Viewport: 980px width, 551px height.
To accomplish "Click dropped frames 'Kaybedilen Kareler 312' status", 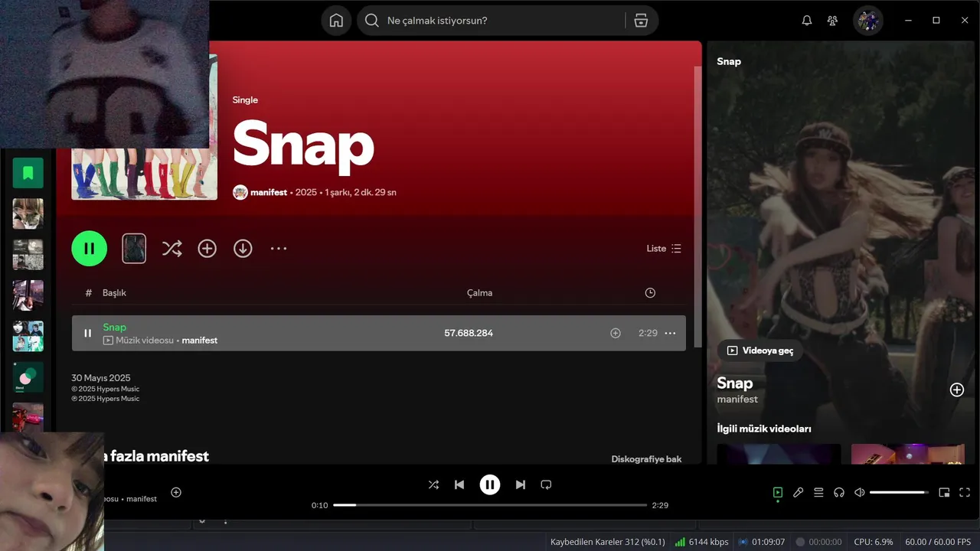I will point(608,542).
